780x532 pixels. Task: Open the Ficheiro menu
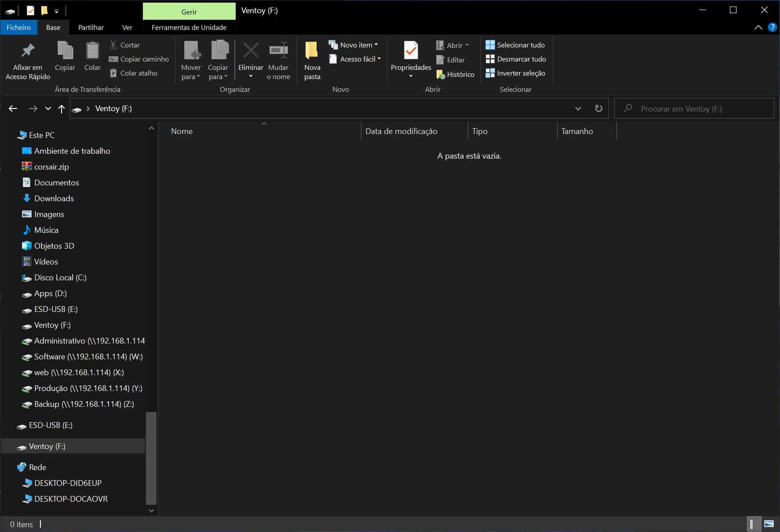click(18, 27)
